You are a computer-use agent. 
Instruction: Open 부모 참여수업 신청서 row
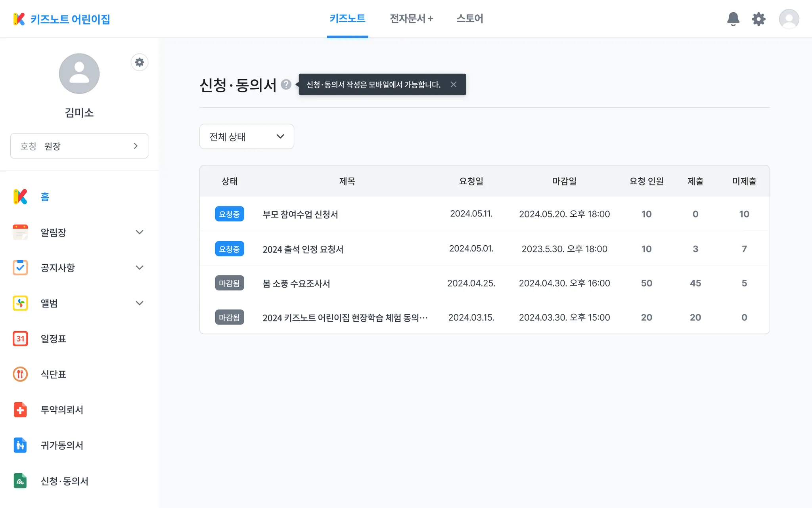click(300, 214)
